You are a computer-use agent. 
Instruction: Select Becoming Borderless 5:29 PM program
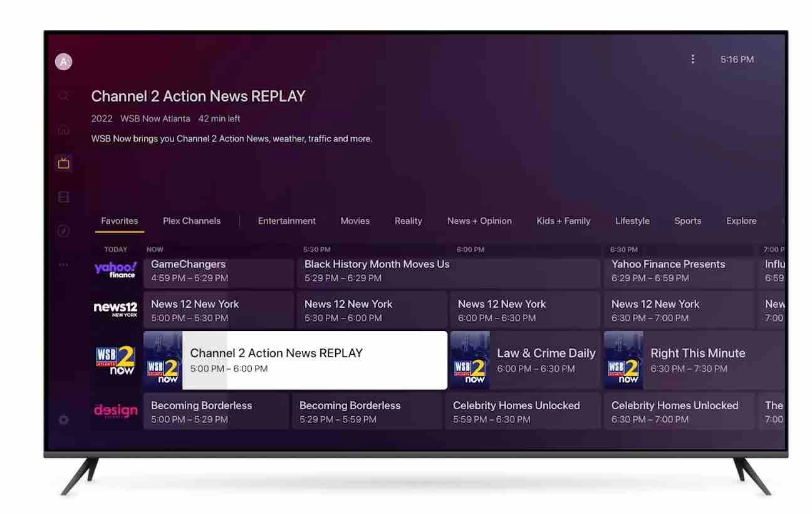(x=367, y=411)
